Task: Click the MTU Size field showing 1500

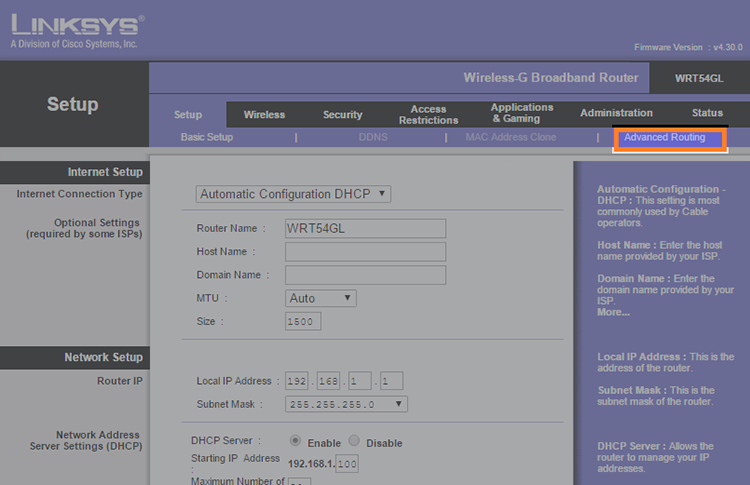Action: point(303,321)
